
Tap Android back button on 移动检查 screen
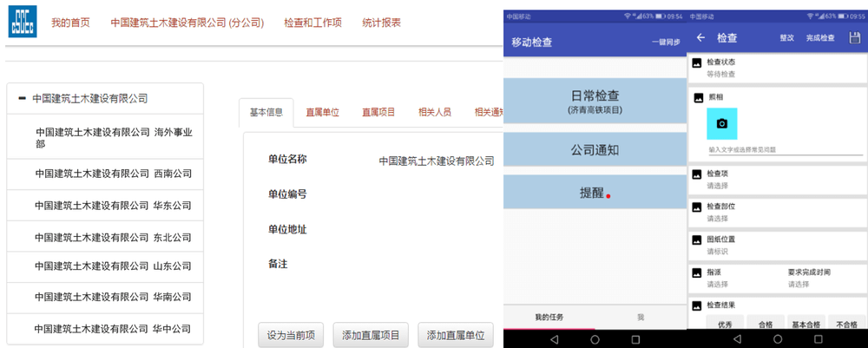pos(554,339)
